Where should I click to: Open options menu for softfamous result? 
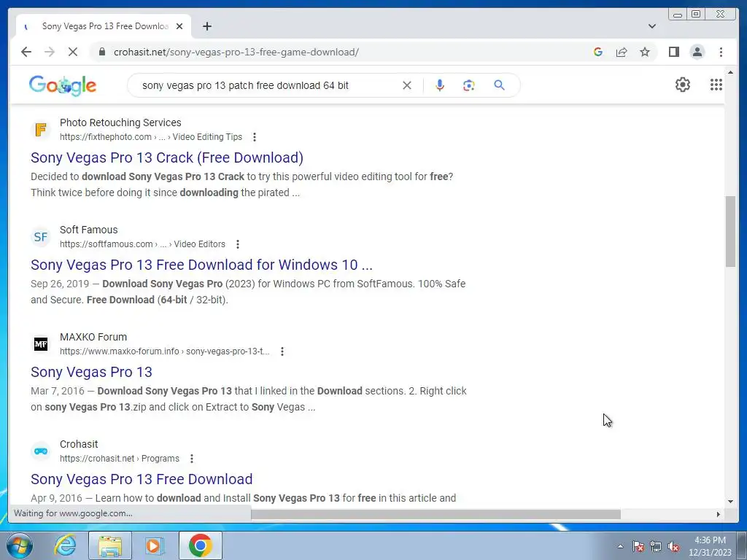click(238, 244)
